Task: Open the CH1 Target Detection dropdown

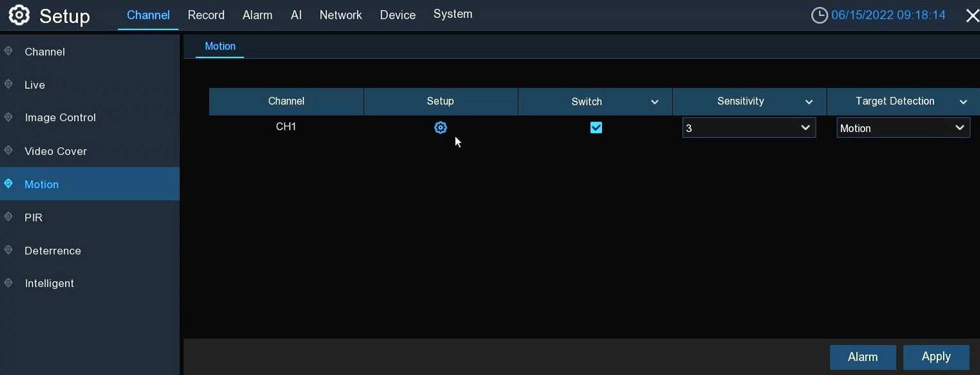Action: (903, 128)
